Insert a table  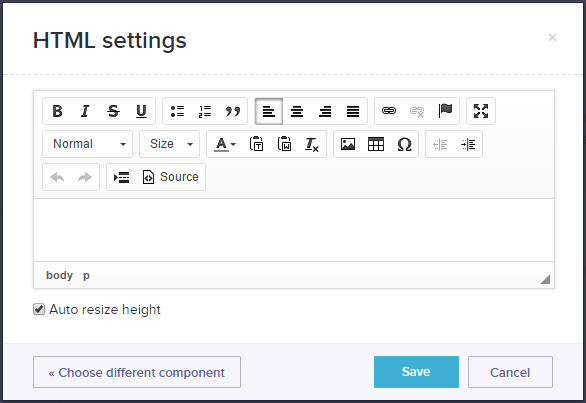click(x=376, y=144)
